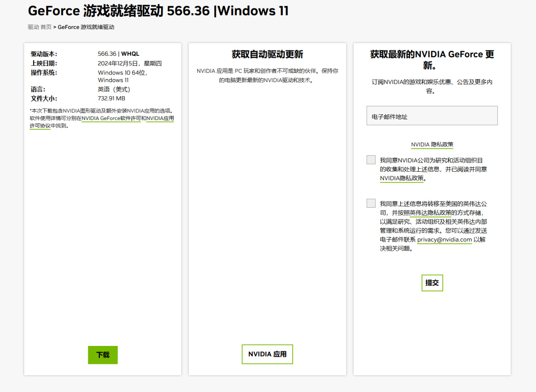Click the value "Windows 10 64位"
Screen dimensions: 536x392
[x=122, y=72]
